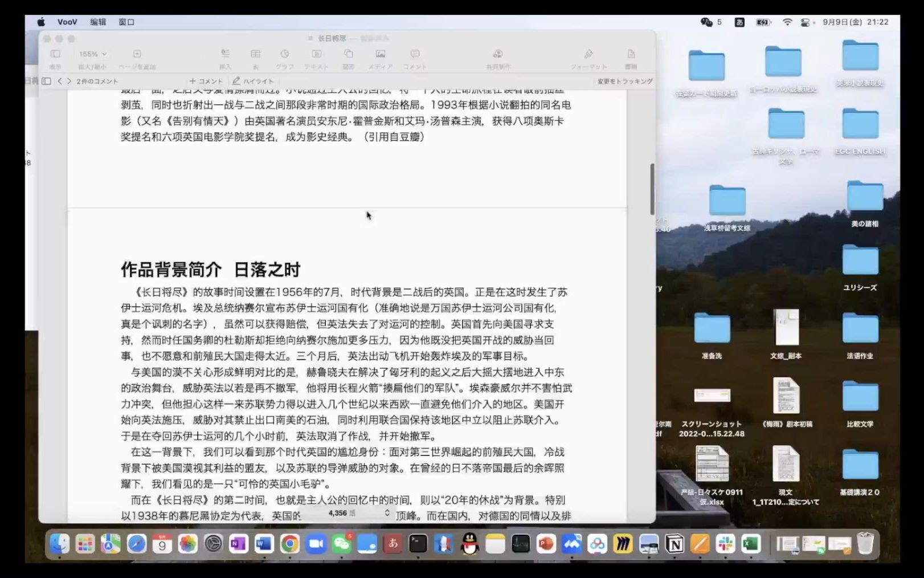
Task: Open Microsoft Word from the Dock
Action: click(264, 544)
